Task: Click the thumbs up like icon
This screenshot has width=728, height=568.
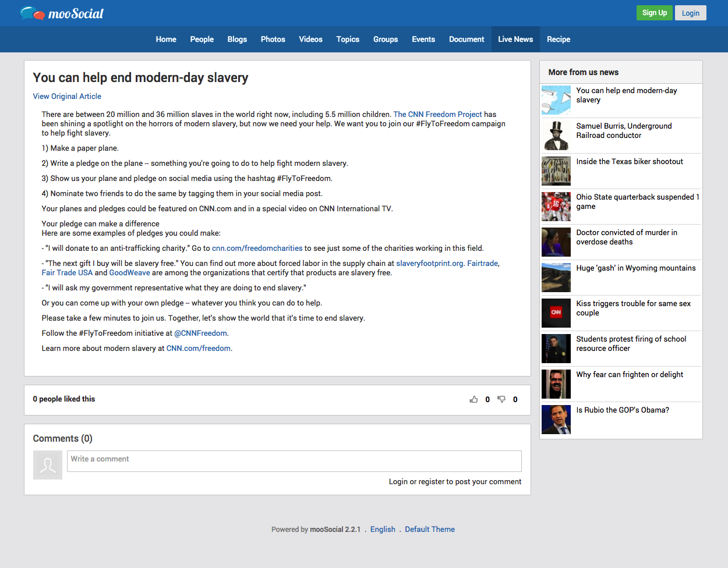Action: click(473, 399)
